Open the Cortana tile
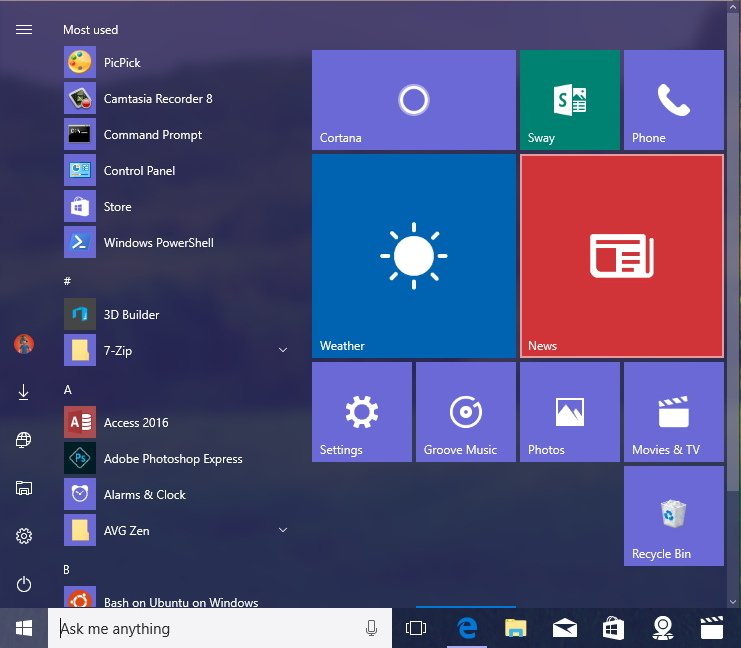 click(414, 100)
